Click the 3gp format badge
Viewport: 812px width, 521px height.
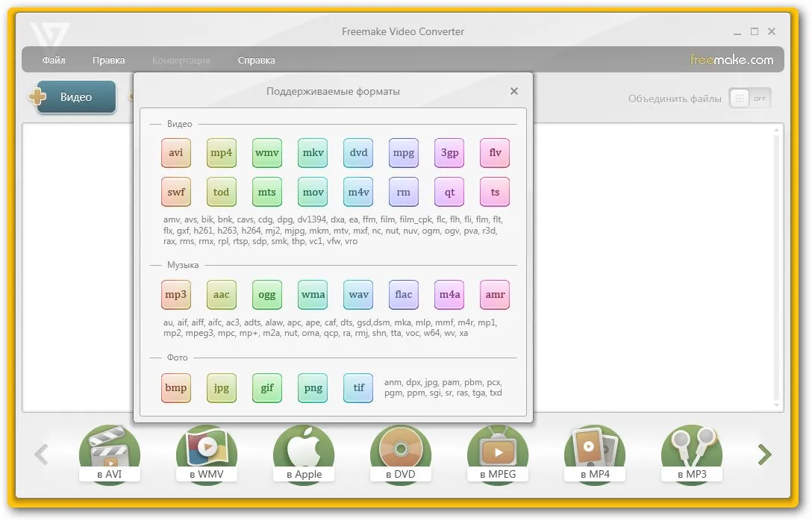(449, 153)
